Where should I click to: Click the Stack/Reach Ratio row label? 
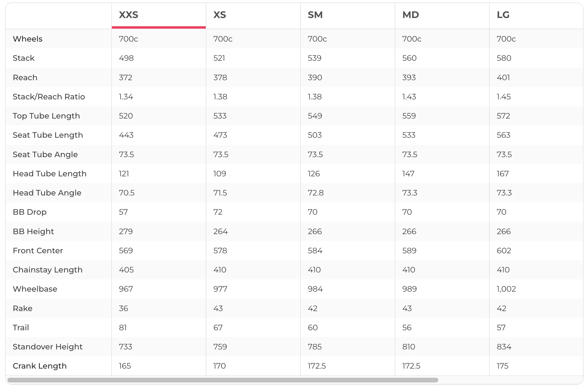(x=49, y=97)
